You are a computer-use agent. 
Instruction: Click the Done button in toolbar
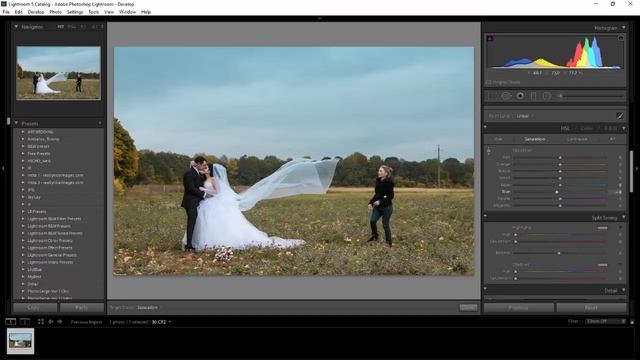point(468,307)
